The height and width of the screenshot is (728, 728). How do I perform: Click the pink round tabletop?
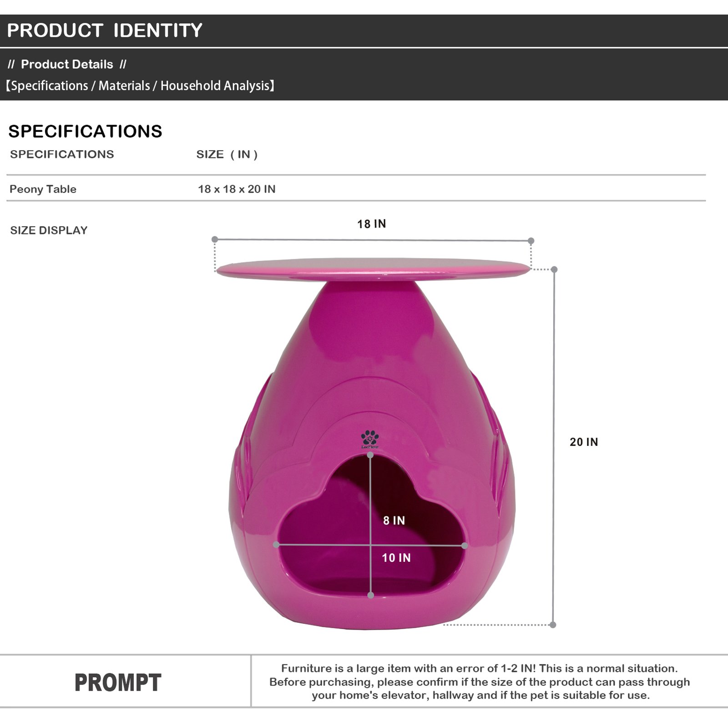point(373,269)
